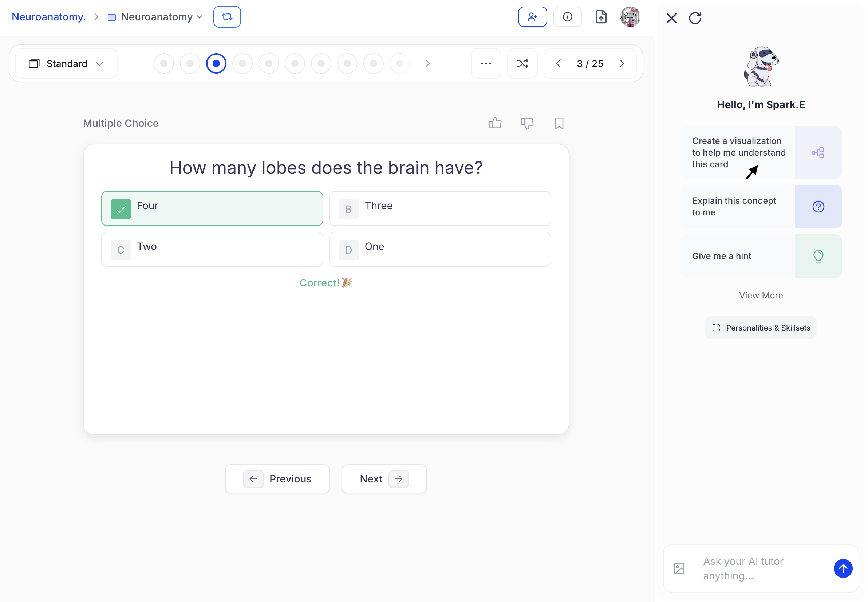Select answer option Two
The height and width of the screenshot is (602, 868).
212,249
